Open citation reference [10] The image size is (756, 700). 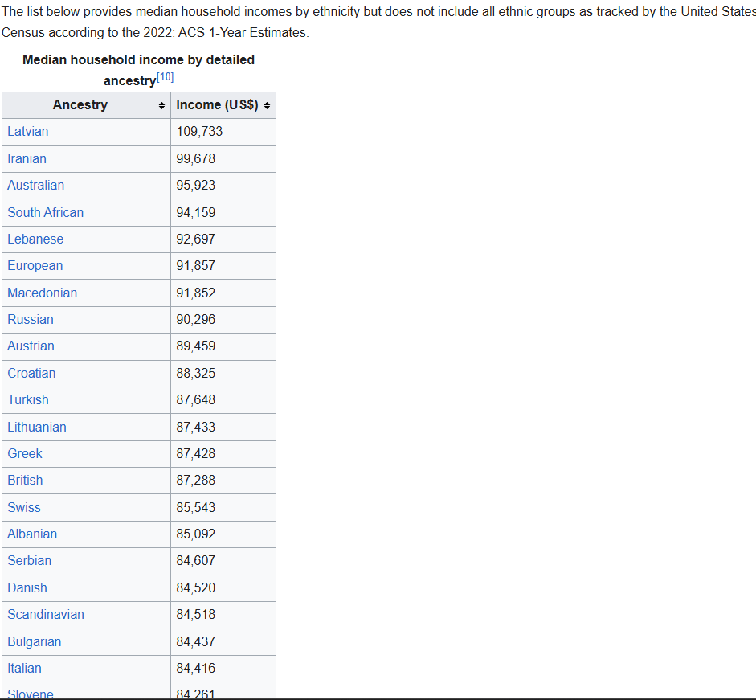tap(166, 77)
